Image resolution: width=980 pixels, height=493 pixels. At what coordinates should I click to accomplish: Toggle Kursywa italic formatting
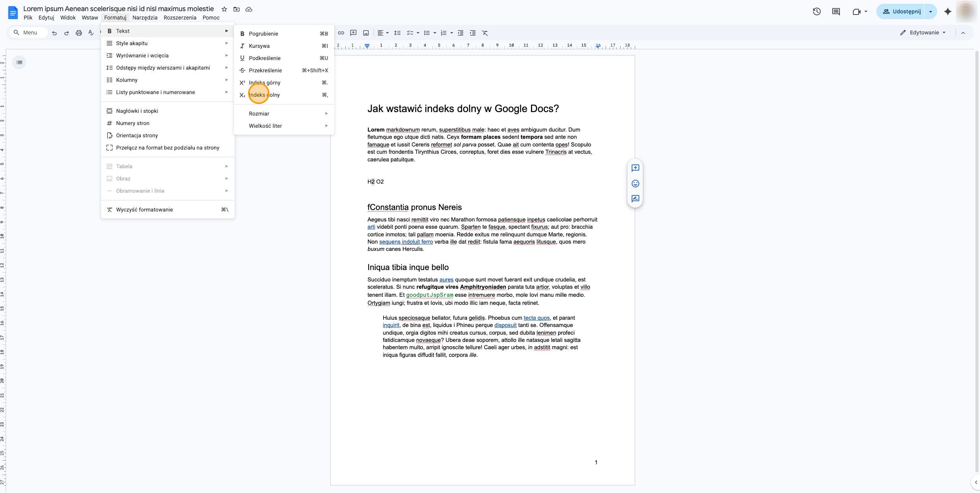click(284, 46)
